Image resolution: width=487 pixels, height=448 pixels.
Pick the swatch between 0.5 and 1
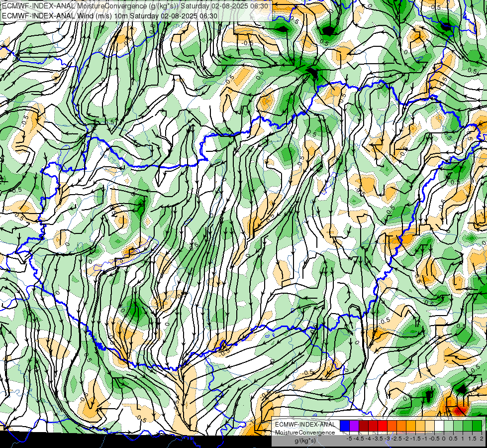coord(458,426)
